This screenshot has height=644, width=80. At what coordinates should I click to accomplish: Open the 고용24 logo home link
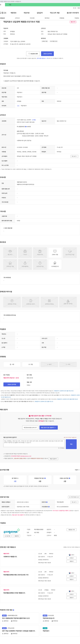click(x=3, y=13)
